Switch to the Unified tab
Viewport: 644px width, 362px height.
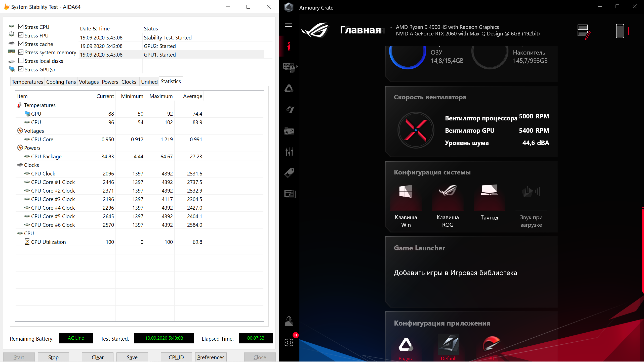pyautogui.click(x=149, y=82)
